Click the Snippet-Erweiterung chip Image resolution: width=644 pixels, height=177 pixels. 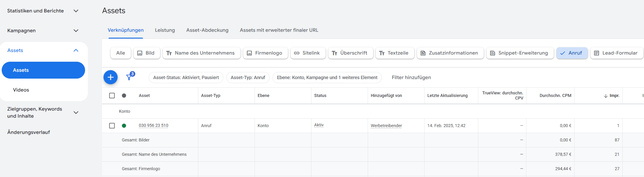[x=520, y=53]
